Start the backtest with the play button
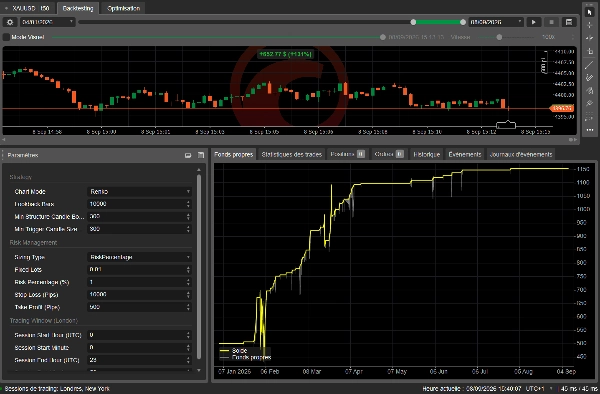Screen dimensions: 600x394 tap(533, 22)
